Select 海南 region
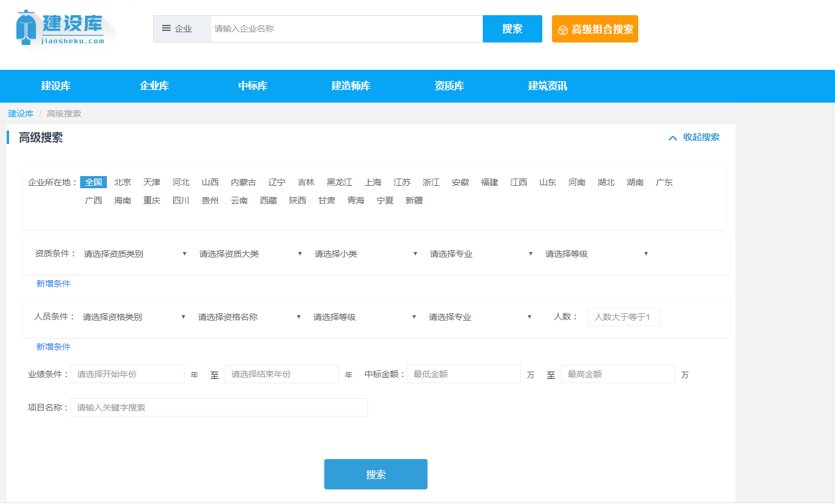Image resolution: width=835 pixels, height=504 pixels. click(123, 200)
